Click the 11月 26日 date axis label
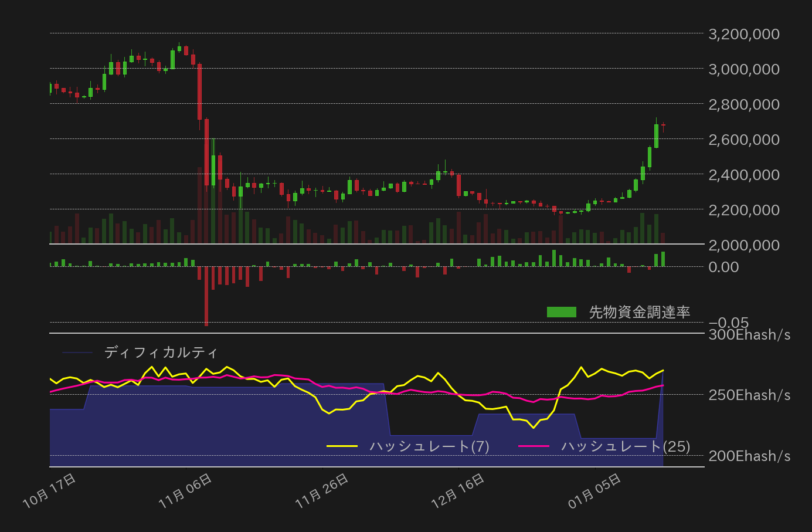 (322, 490)
